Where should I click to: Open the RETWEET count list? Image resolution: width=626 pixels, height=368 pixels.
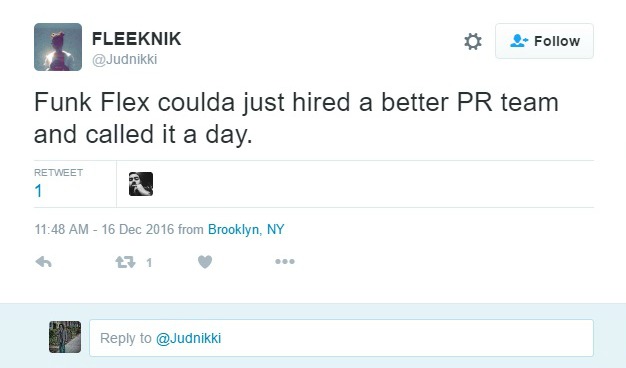58,184
